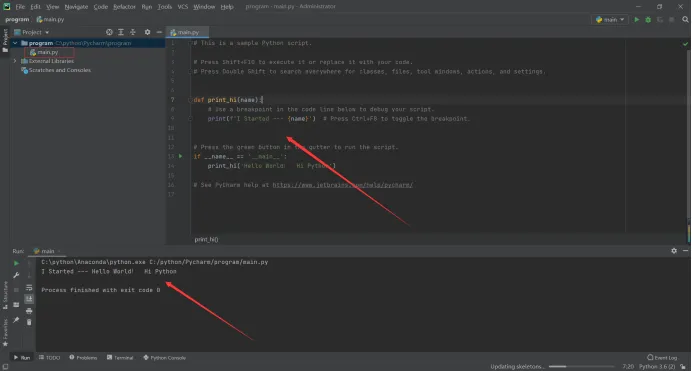This screenshot has width=692, height=371.
Task: Run main with the green toolbar play icon
Action: [x=636, y=19]
